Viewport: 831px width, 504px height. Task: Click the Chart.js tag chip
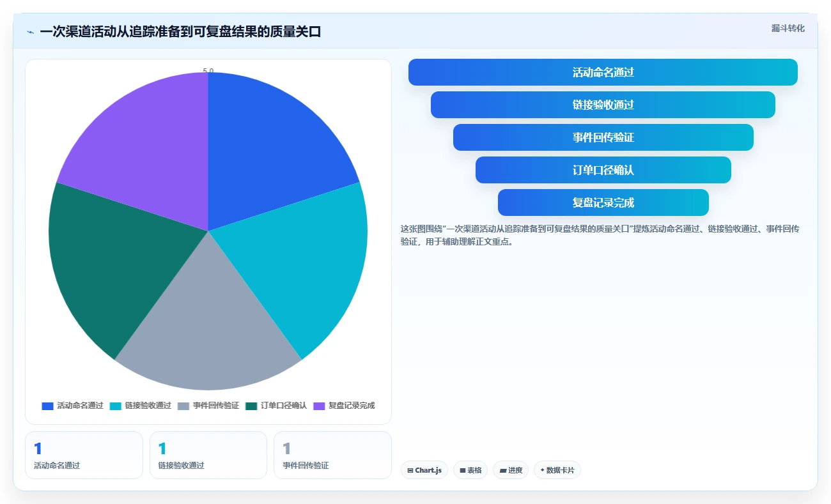[424, 470]
